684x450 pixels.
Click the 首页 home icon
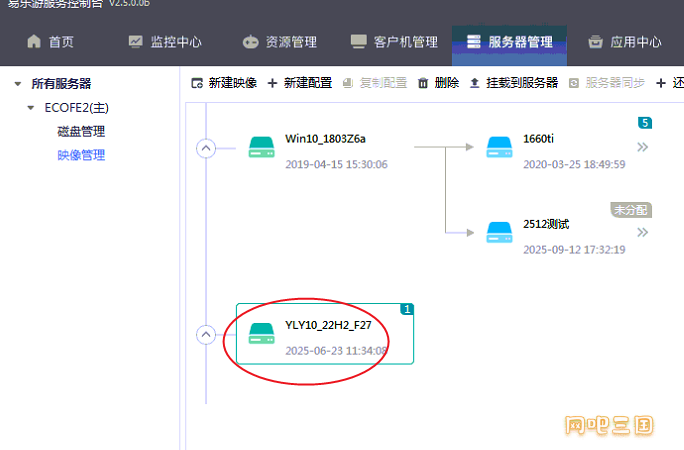coord(35,42)
